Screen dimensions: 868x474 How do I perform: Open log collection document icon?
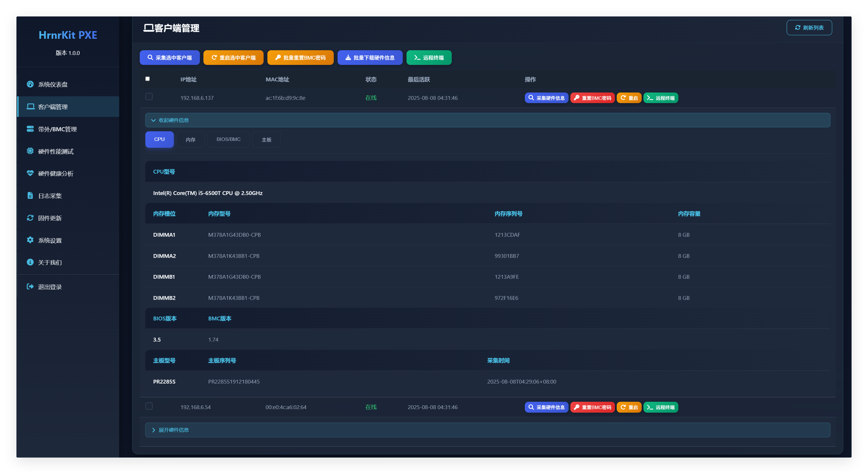tap(30, 196)
